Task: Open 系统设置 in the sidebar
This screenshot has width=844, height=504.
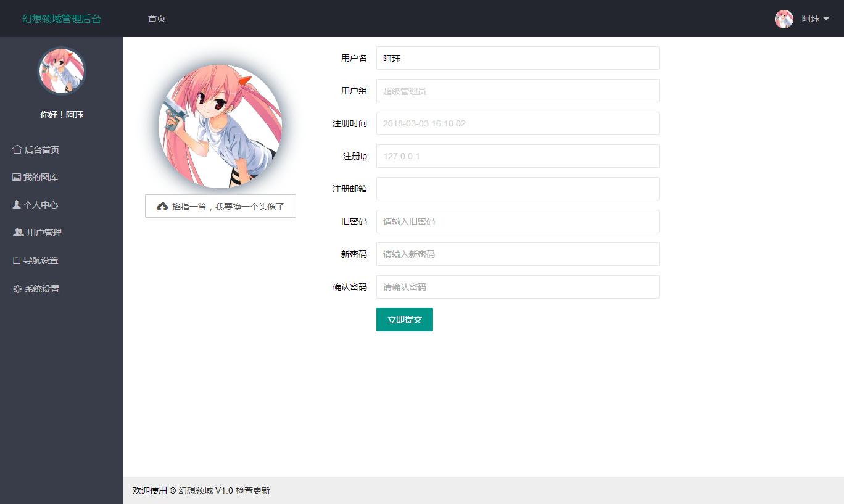Action: [42, 289]
